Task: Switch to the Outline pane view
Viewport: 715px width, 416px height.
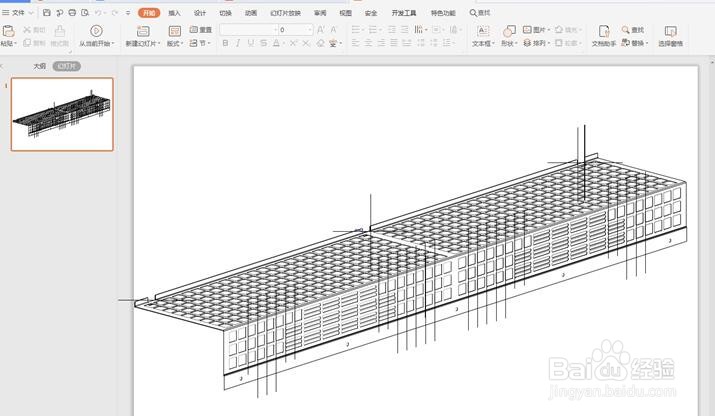Action: pos(40,66)
